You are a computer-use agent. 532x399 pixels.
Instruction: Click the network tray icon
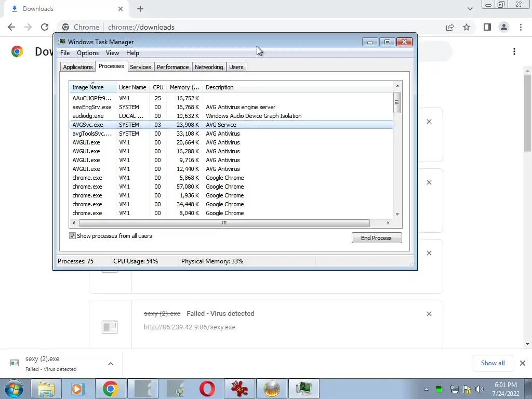tap(454, 389)
